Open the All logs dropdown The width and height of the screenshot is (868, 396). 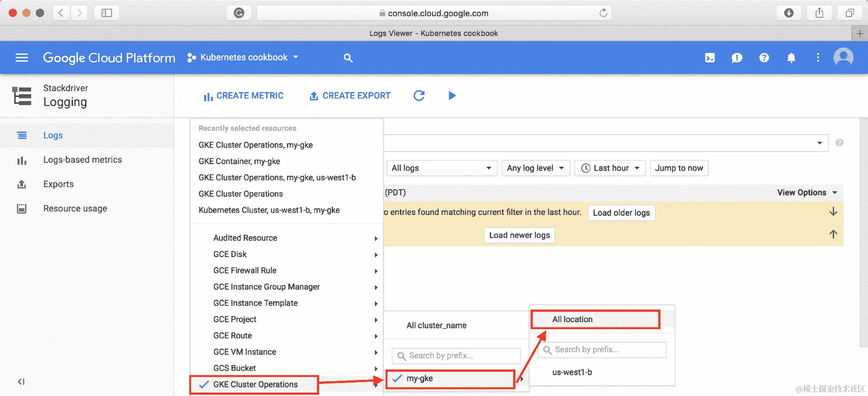click(441, 168)
